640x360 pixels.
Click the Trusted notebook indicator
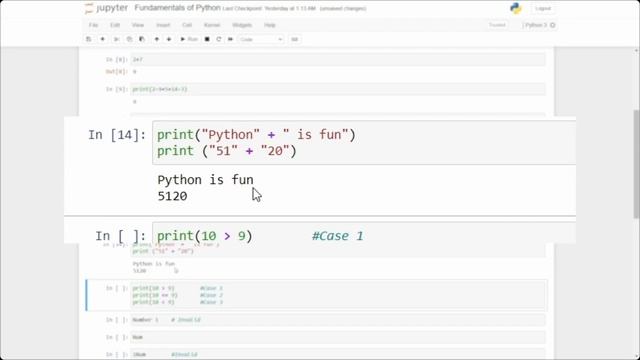497,25
